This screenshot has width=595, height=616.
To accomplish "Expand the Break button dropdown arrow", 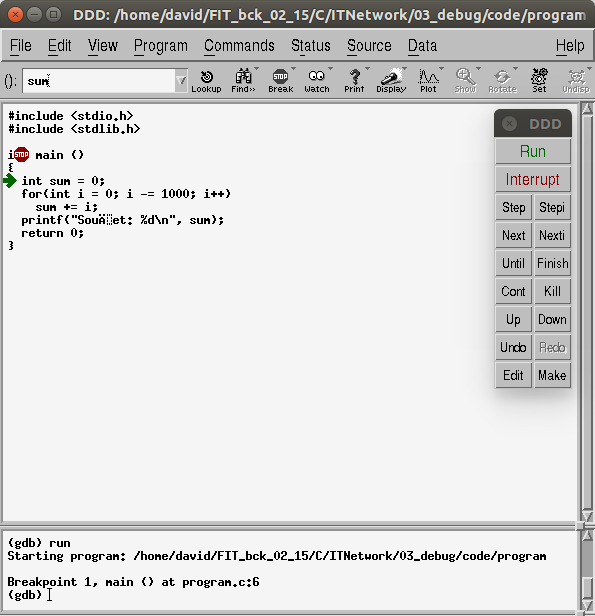I will pyautogui.click(x=293, y=69).
